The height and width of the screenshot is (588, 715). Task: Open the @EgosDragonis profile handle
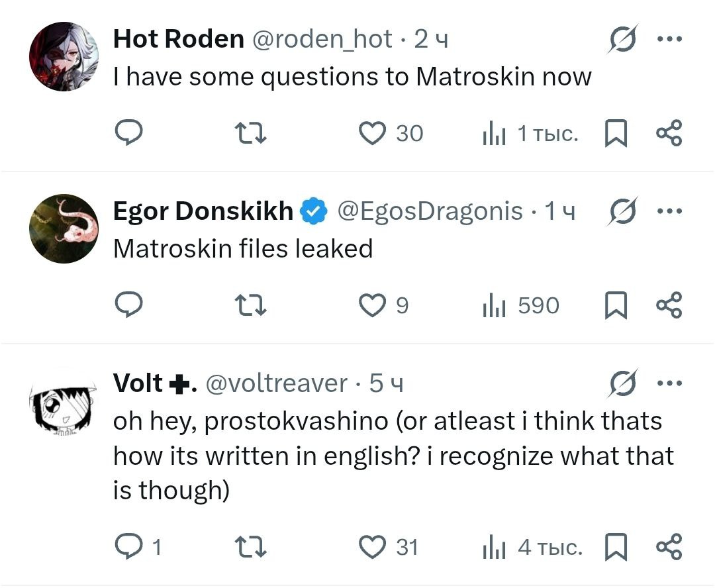click(x=430, y=211)
